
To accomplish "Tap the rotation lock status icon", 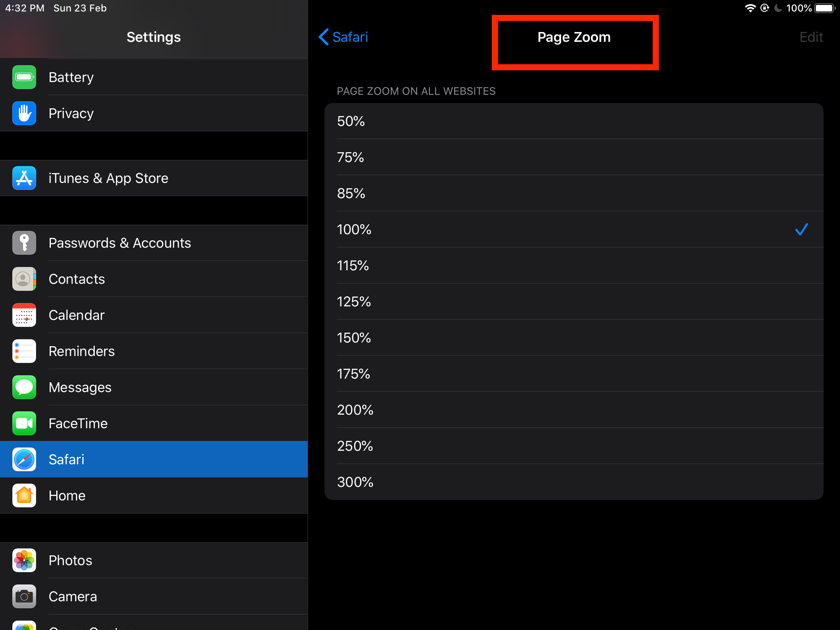I will (x=765, y=8).
